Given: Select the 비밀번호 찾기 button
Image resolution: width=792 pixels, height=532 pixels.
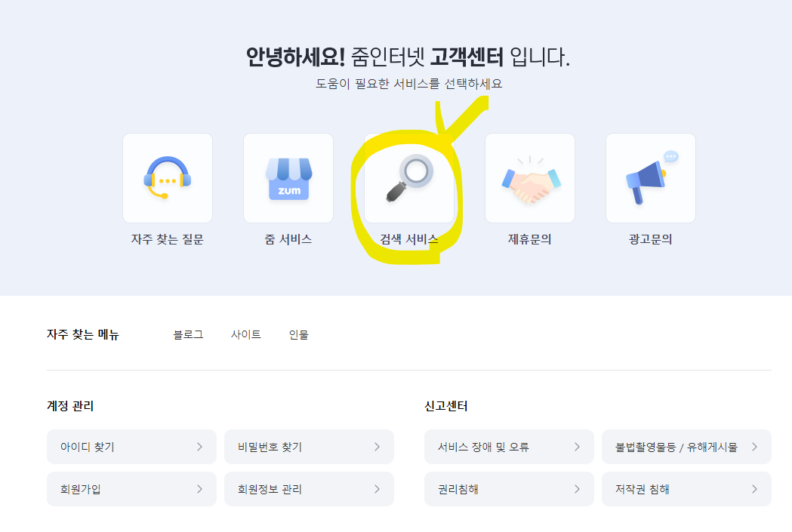Looking at the screenshot, I should click(309, 446).
